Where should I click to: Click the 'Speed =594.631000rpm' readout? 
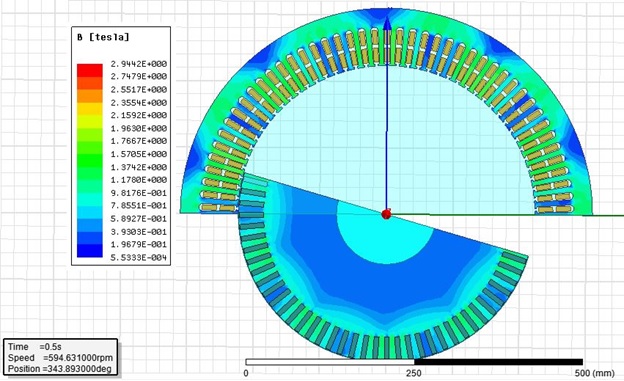(x=60, y=358)
